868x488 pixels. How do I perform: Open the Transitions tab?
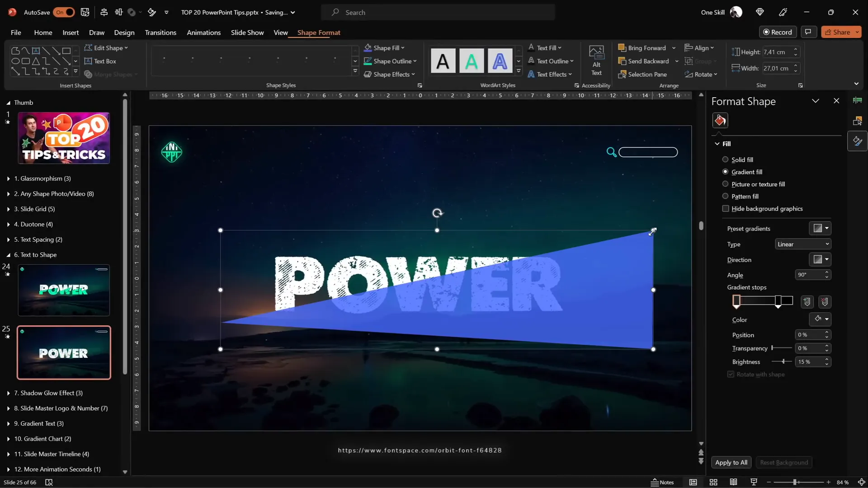[x=160, y=33]
